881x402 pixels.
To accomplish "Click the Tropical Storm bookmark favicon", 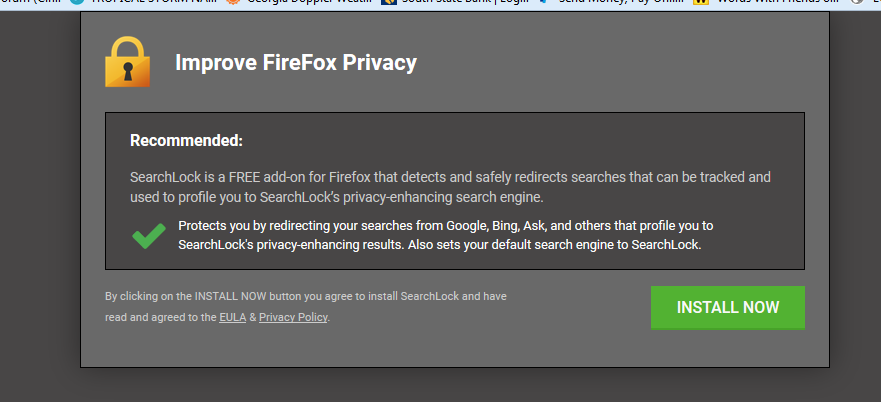I will (78, 2).
